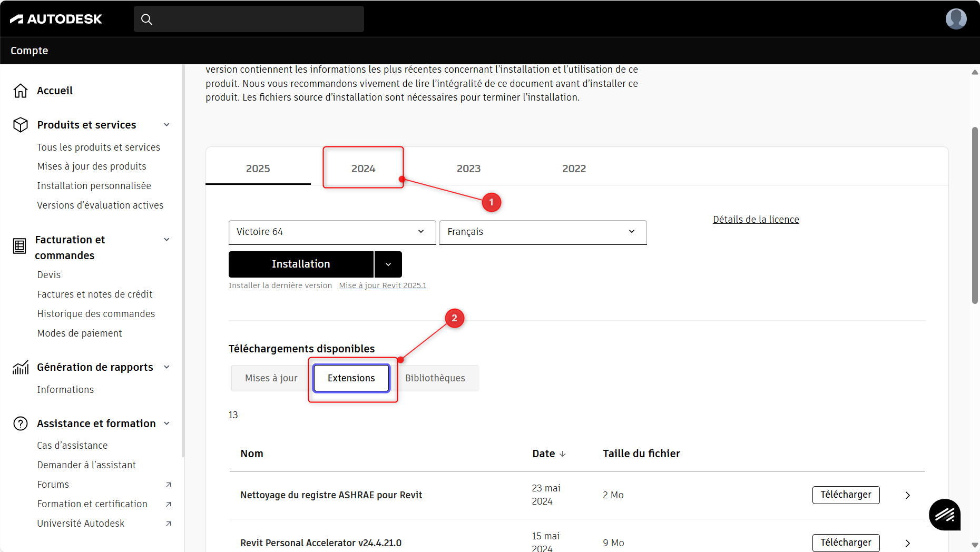The height and width of the screenshot is (552, 980).
Task: Click the Autodesk logo in header
Action: 56,19
